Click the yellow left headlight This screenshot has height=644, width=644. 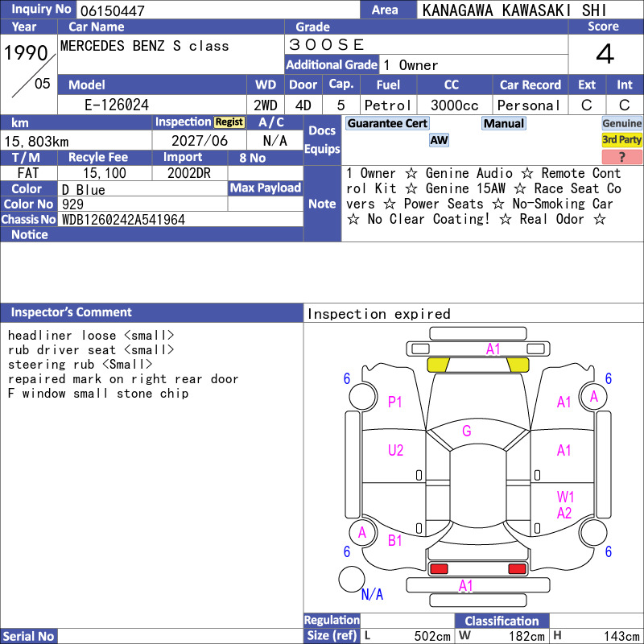coord(438,365)
